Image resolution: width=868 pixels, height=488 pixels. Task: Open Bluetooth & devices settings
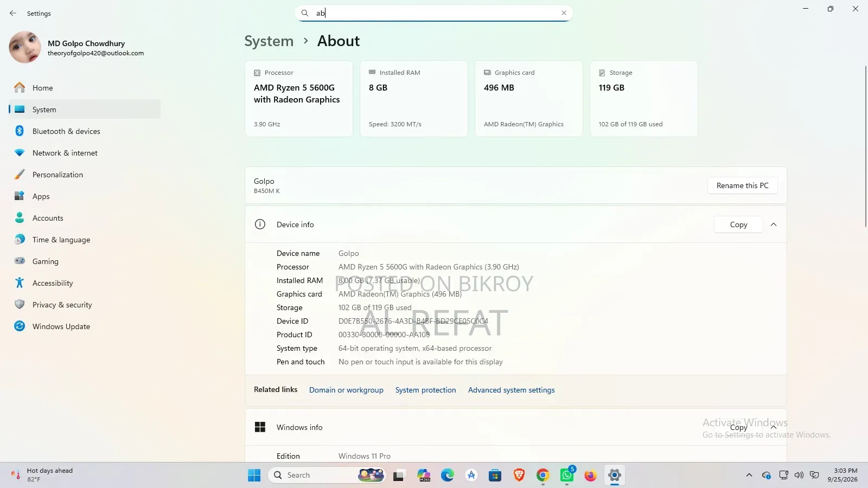[85, 131]
